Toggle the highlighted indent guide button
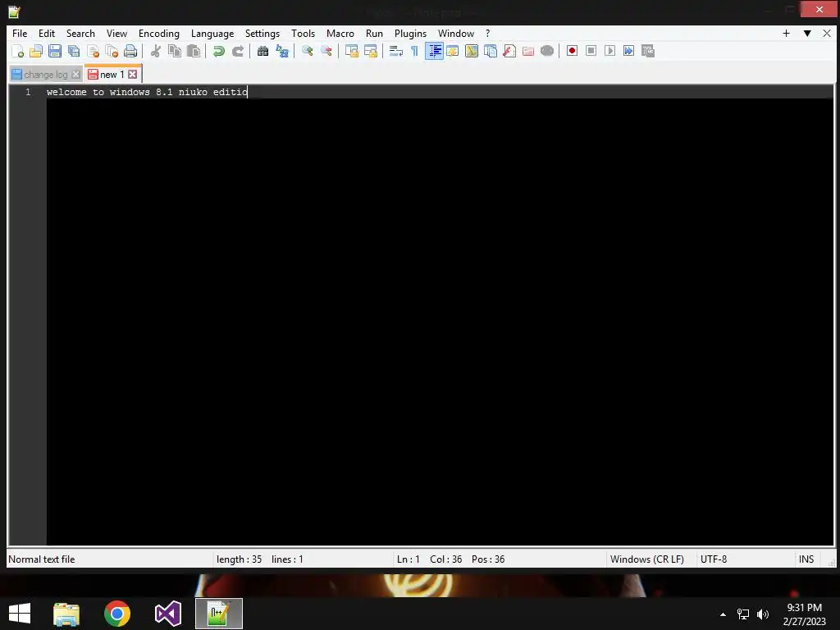The image size is (840, 630). [x=434, y=51]
